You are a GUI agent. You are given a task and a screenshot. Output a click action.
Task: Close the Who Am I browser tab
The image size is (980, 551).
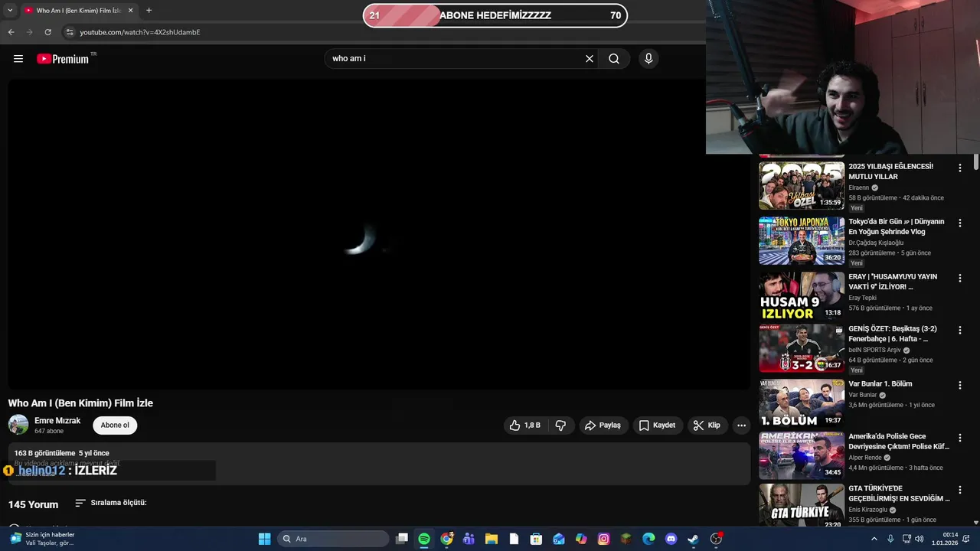[x=130, y=11]
